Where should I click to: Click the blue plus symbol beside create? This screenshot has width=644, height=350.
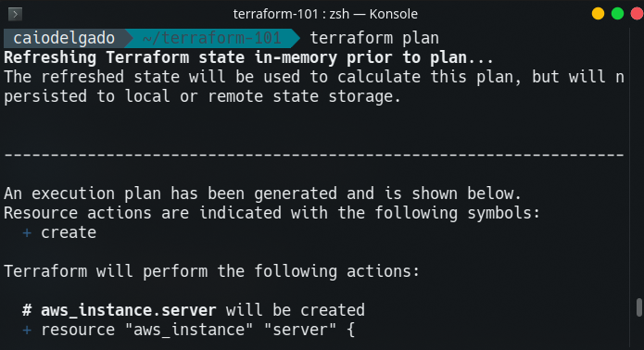point(27,233)
